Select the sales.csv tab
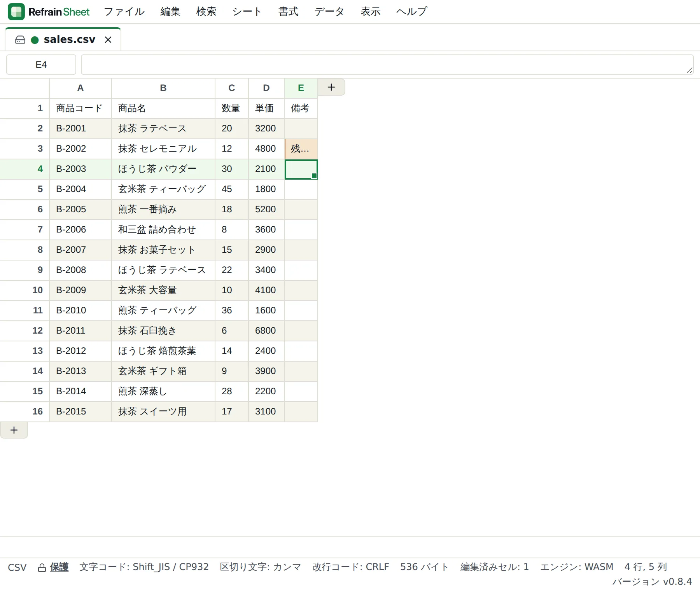Screen dimensions: 700x591 [x=63, y=39]
